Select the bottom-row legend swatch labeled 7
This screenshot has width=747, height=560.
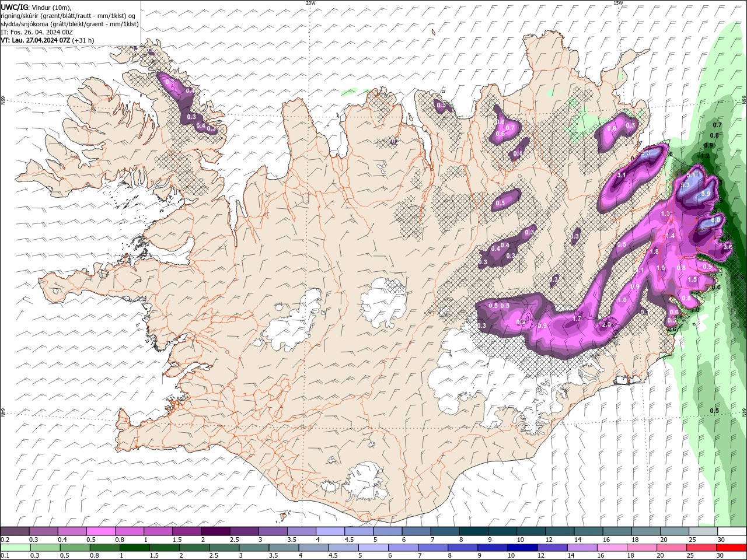click(433, 548)
